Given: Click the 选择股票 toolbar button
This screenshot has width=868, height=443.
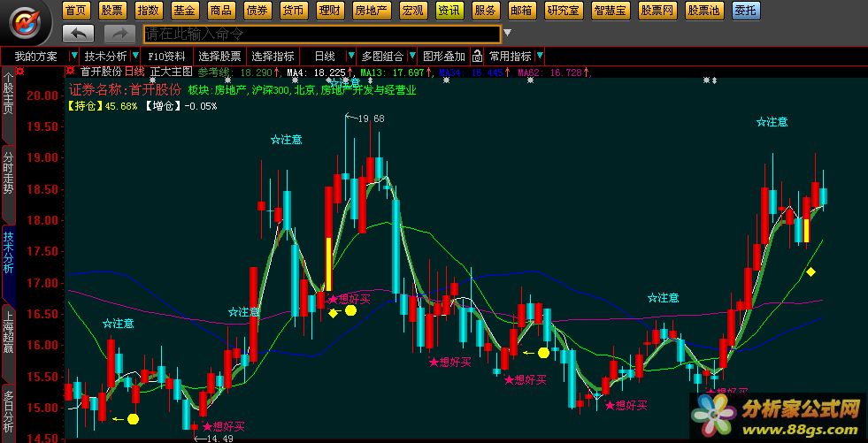Looking at the screenshot, I should pyautogui.click(x=219, y=56).
